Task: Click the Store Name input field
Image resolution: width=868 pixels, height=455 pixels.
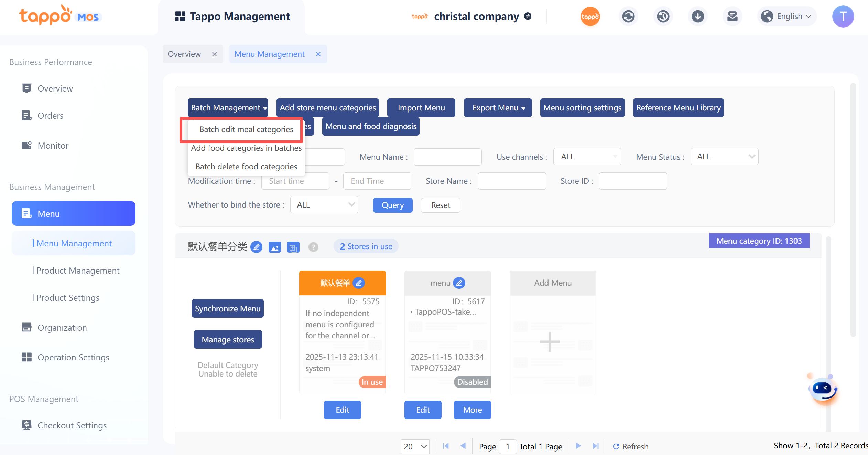Action: [512, 181]
